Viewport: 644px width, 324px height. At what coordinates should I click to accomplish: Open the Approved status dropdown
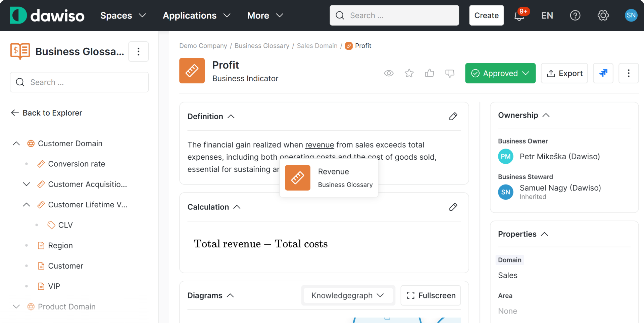(x=500, y=73)
